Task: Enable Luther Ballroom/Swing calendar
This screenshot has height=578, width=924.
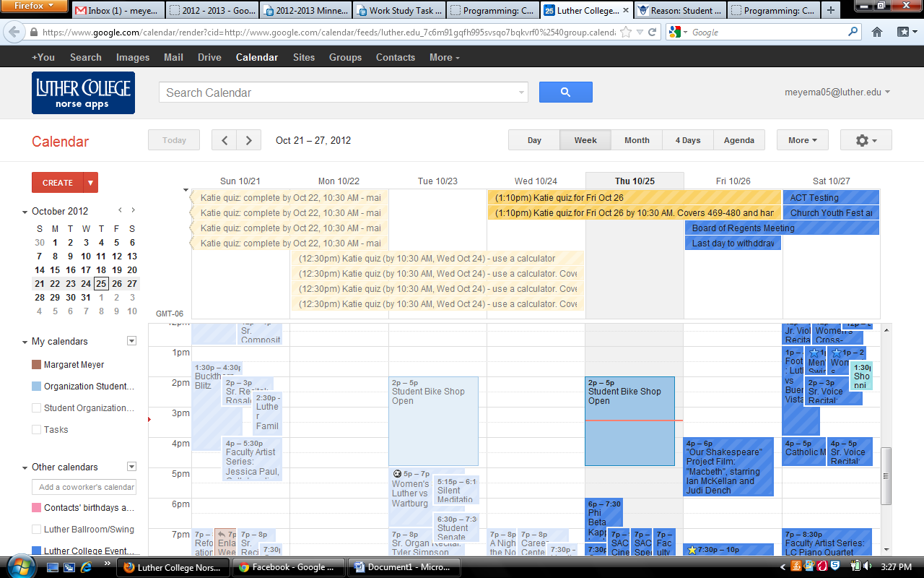Action: 37,530
